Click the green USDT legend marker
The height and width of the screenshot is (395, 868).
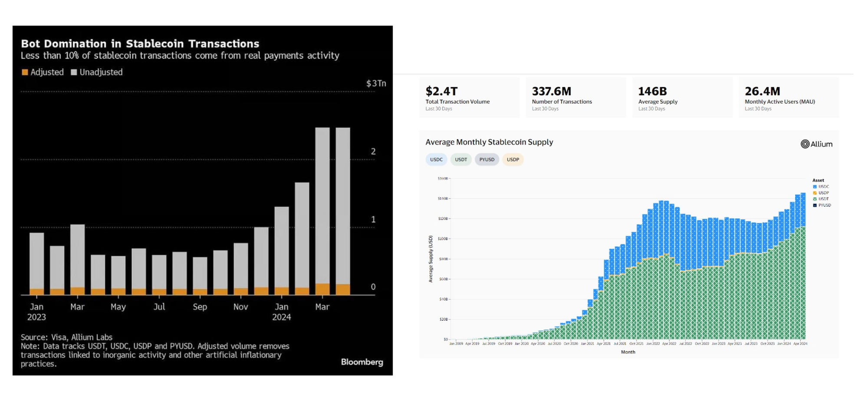tap(815, 199)
